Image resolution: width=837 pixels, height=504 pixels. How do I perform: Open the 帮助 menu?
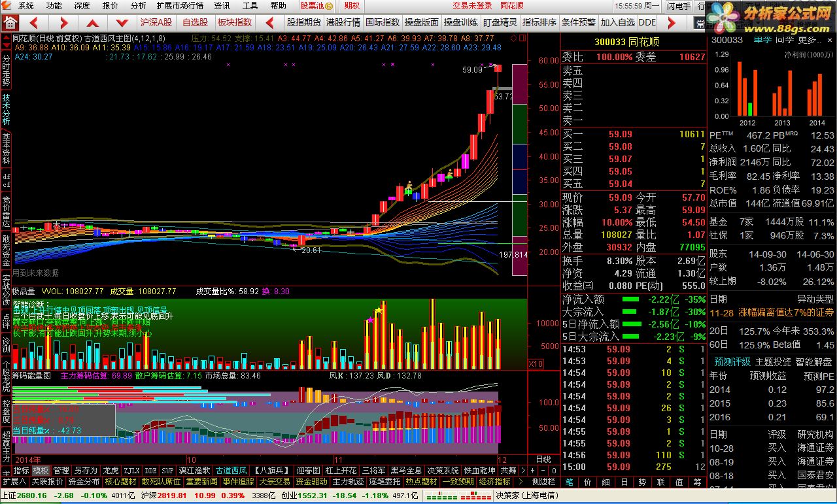(278, 6)
